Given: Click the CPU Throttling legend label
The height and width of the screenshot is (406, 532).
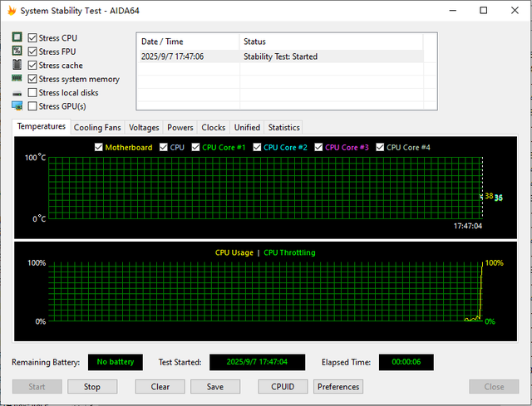Looking at the screenshot, I should point(289,252).
